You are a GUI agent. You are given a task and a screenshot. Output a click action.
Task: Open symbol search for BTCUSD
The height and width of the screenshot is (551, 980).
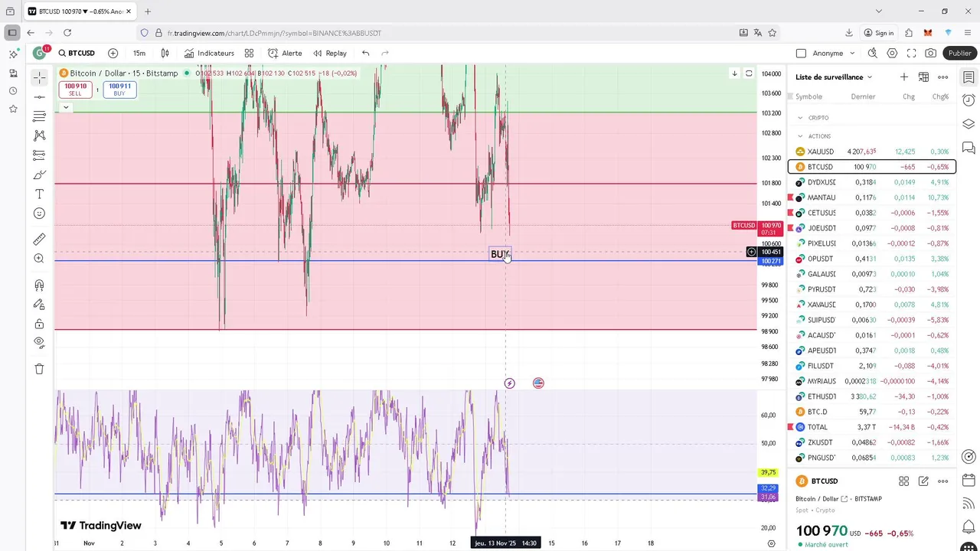tap(77, 53)
